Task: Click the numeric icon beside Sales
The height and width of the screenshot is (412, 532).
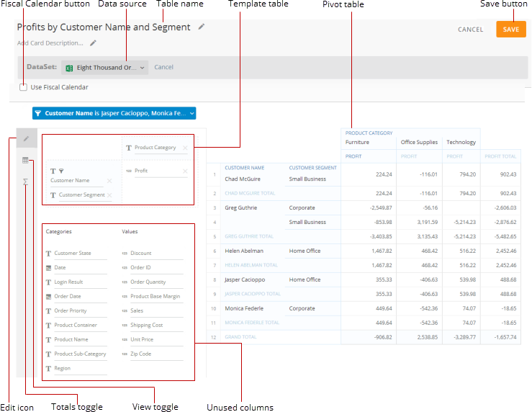Action: click(125, 311)
